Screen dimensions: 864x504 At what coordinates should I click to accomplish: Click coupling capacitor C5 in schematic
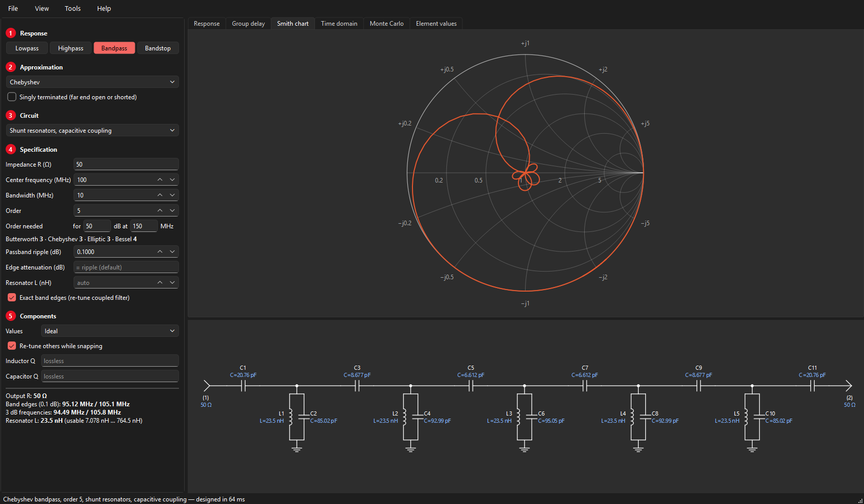[x=471, y=386]
